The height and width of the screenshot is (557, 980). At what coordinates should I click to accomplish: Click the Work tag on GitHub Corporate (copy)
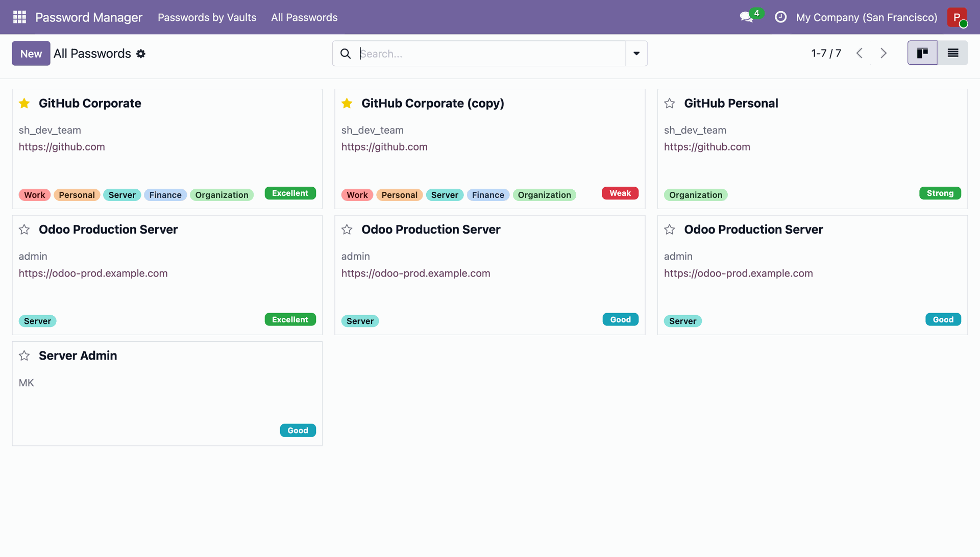pos(357,195)
